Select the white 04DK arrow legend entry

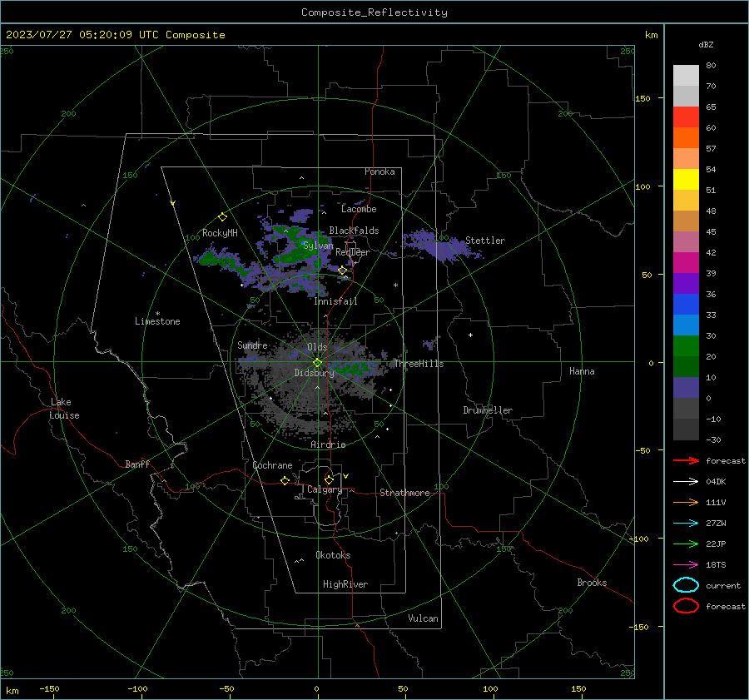pyautogui.click(x=686, y=482)
